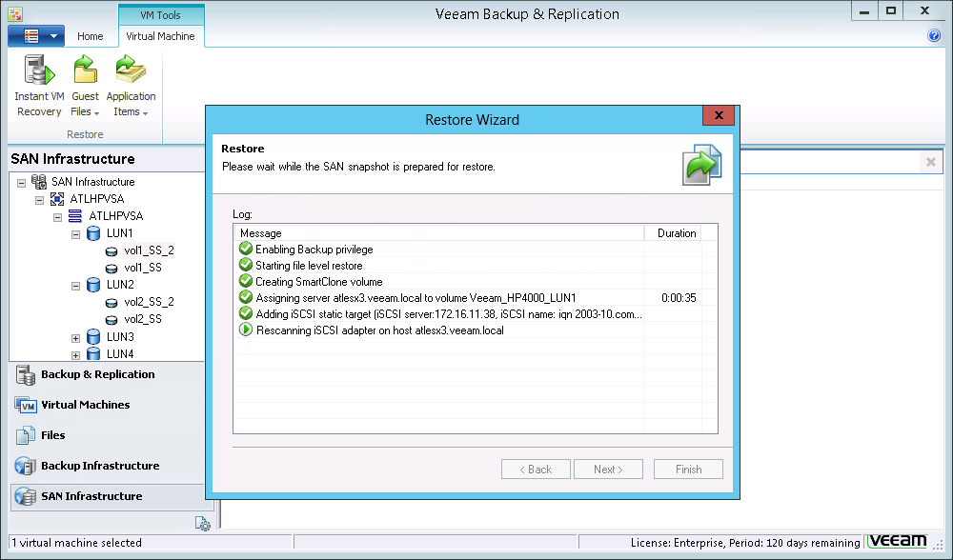Select LUN3 label in tree

(120, 336)
